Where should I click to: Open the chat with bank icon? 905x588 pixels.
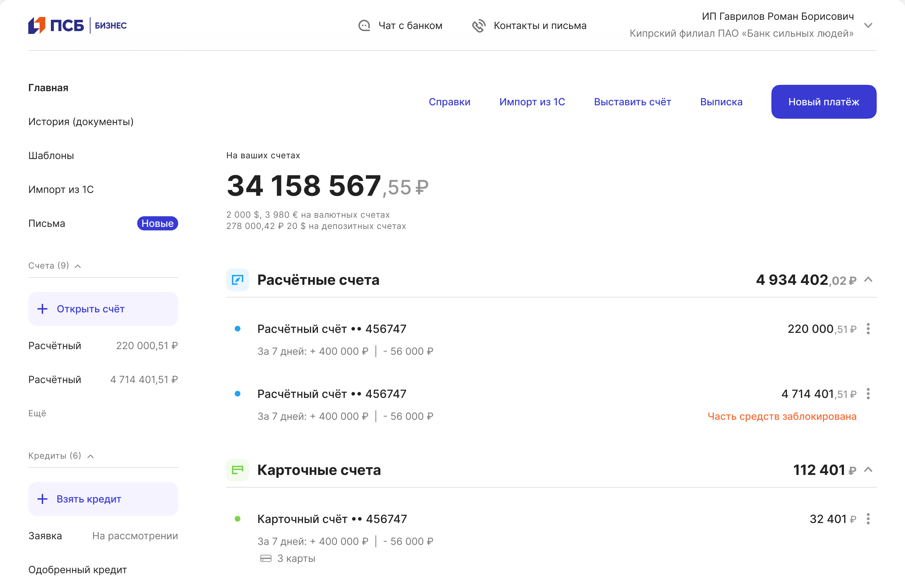coord(364,25)
